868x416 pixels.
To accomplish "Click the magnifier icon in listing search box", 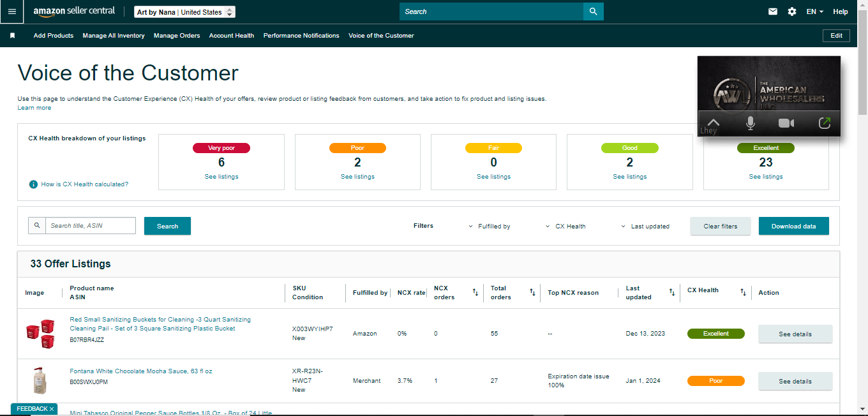I will click(37, 225).
